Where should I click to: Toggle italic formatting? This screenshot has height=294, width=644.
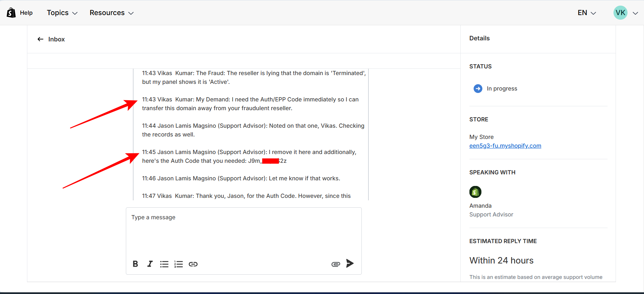click(x=150, y=264)
